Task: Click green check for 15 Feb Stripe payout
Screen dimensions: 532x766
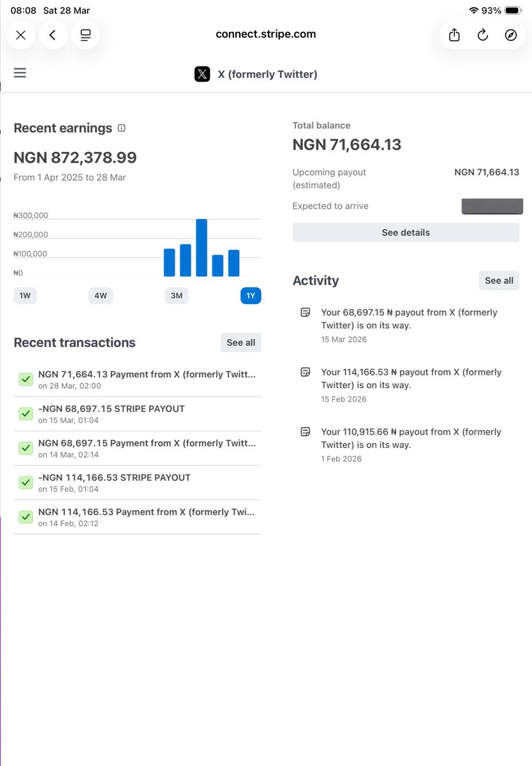Action: click(x=26, y=483)
